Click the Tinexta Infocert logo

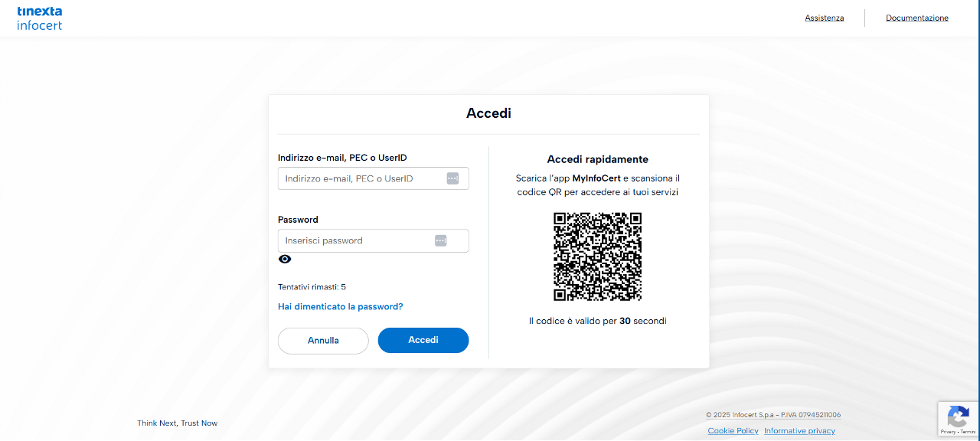(x=40, y=18)
